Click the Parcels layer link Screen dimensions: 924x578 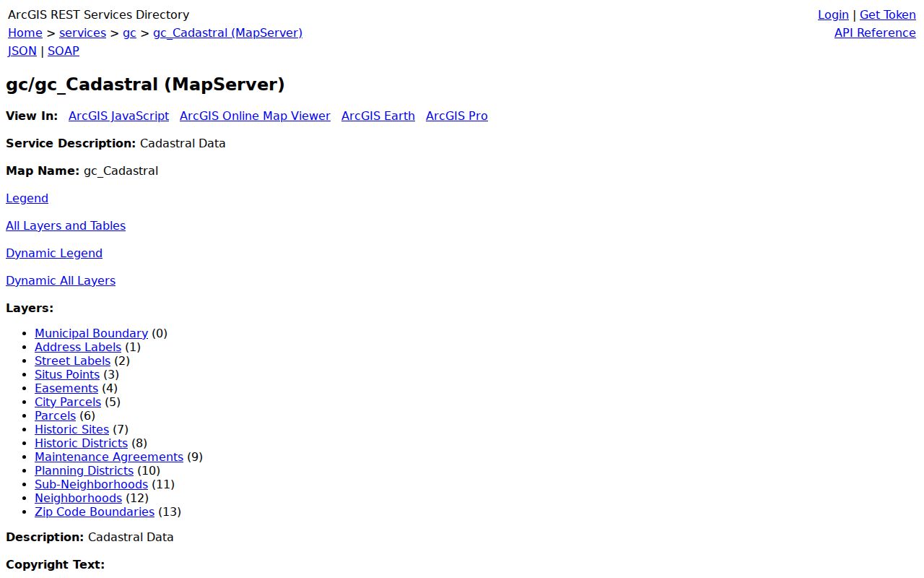click(55, 415)
